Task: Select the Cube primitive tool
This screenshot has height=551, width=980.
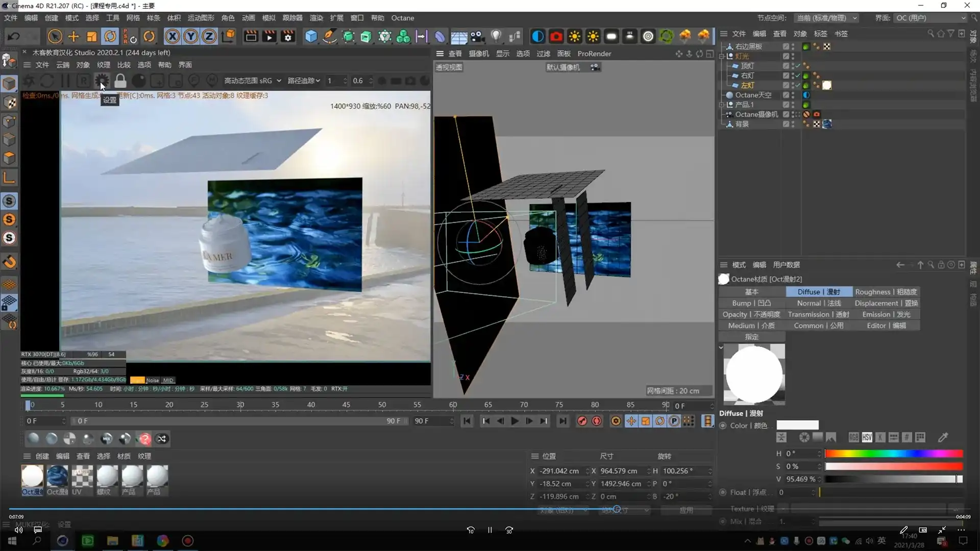Action: click(x=310, y=36)
